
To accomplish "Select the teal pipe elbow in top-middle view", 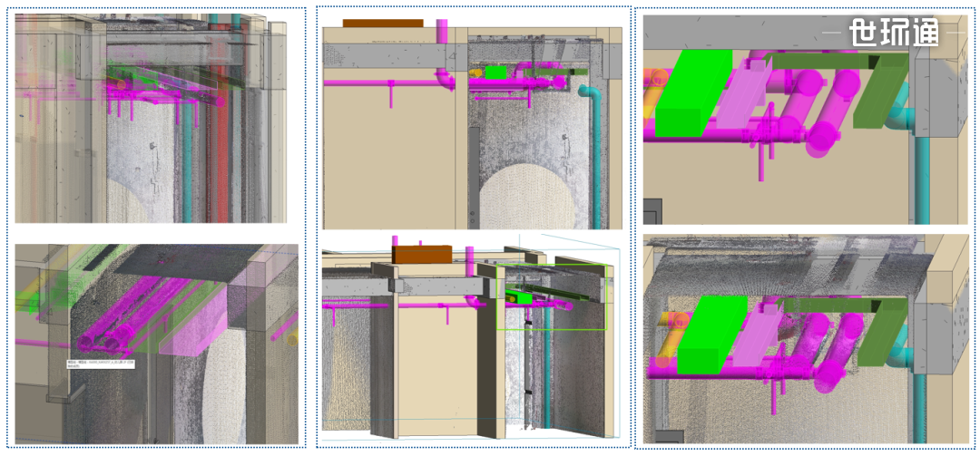I will (591, 95).
